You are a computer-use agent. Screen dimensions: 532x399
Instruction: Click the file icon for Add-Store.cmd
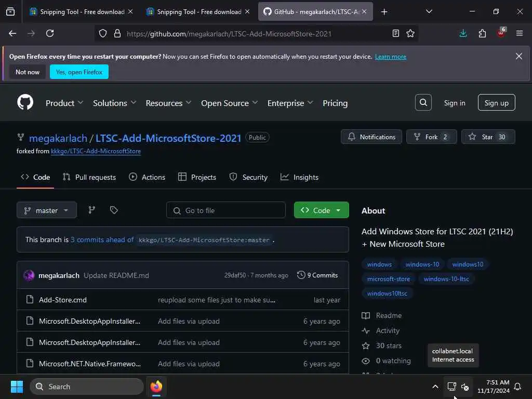pyautogui.click(x=30, y=300)
